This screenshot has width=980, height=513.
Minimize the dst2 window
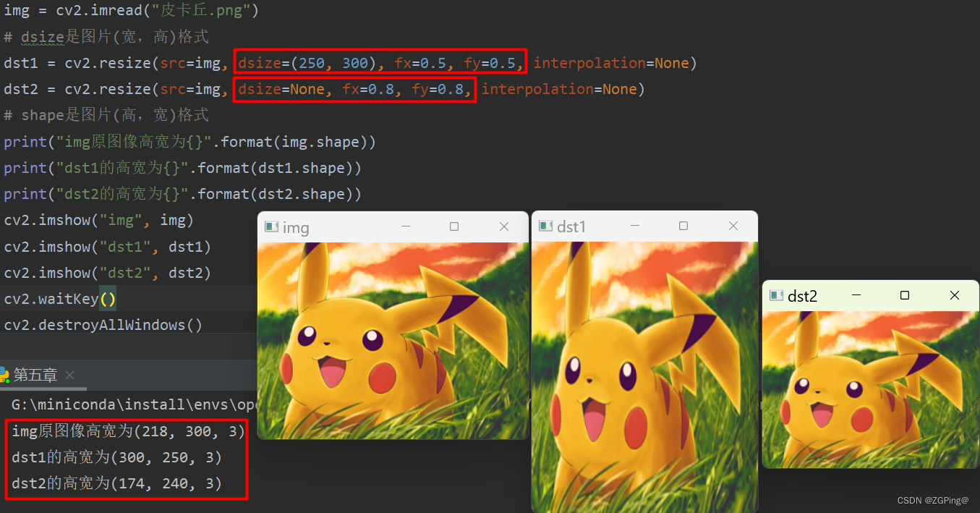[856, 295]
